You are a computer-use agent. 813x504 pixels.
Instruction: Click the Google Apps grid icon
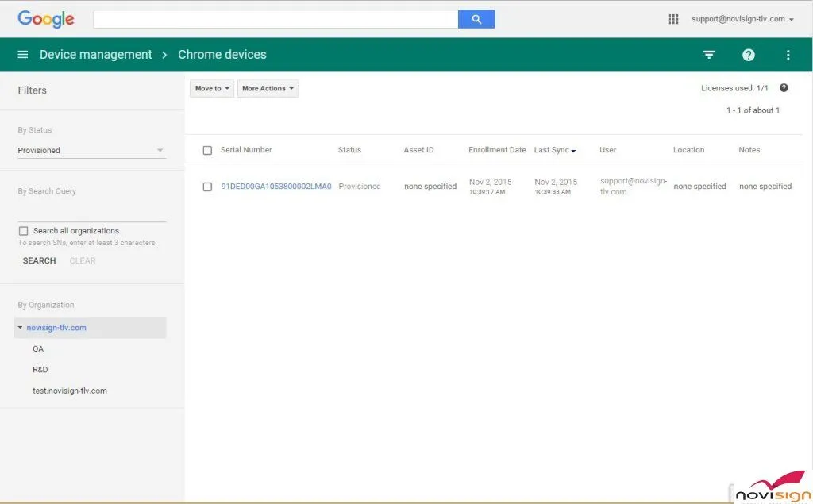pos(673,18)
